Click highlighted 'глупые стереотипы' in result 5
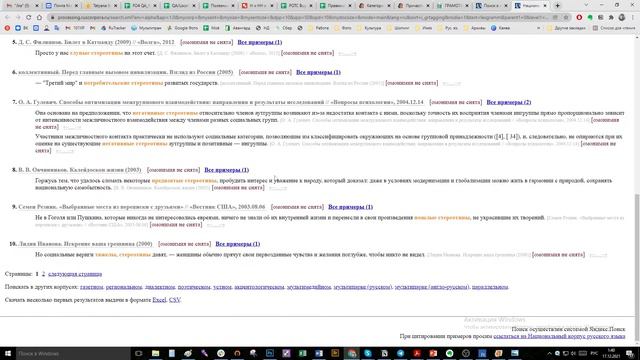The image size is (640, 360). (96, 53)
